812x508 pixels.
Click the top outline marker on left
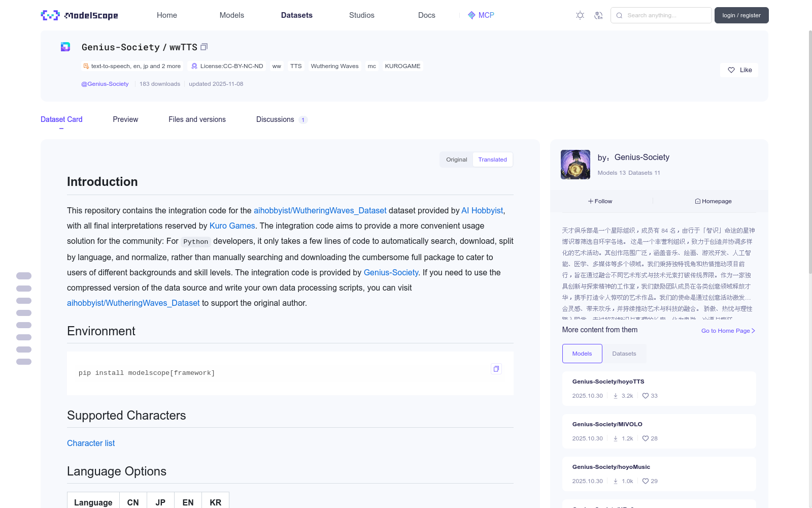coord(24,276)
